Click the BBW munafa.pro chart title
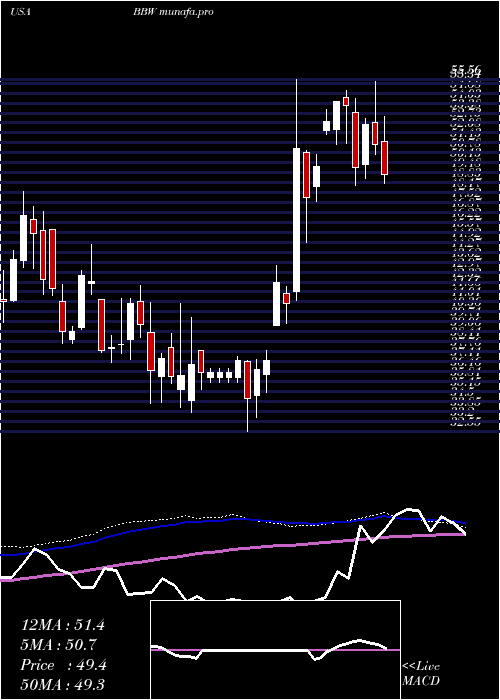This screenshot has height=700, width=500. [x=173, y=12]
